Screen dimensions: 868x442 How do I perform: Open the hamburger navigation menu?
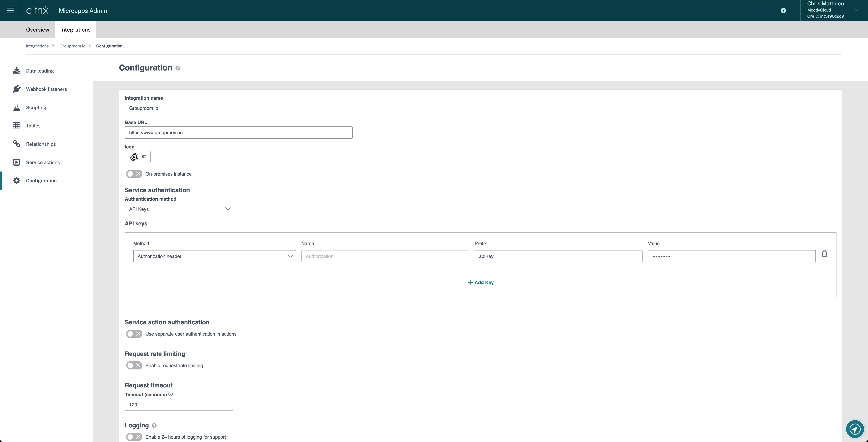(11, 11)
